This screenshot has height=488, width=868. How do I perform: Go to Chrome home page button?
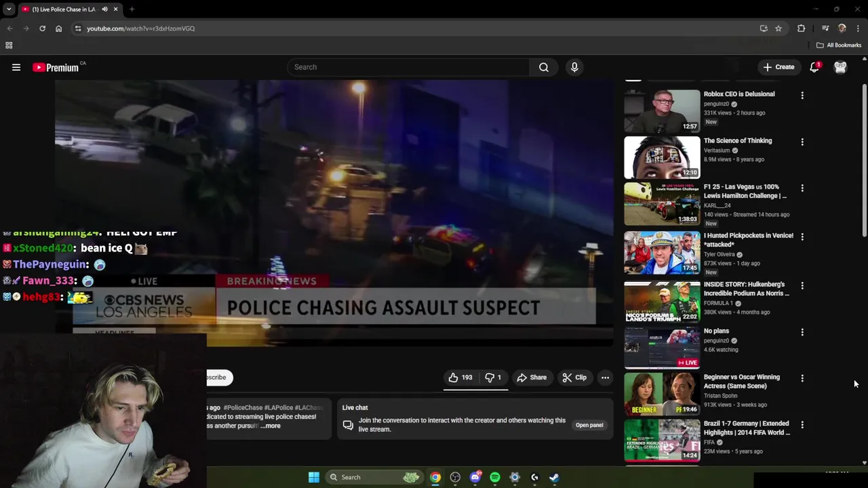(x=59, y=28)
